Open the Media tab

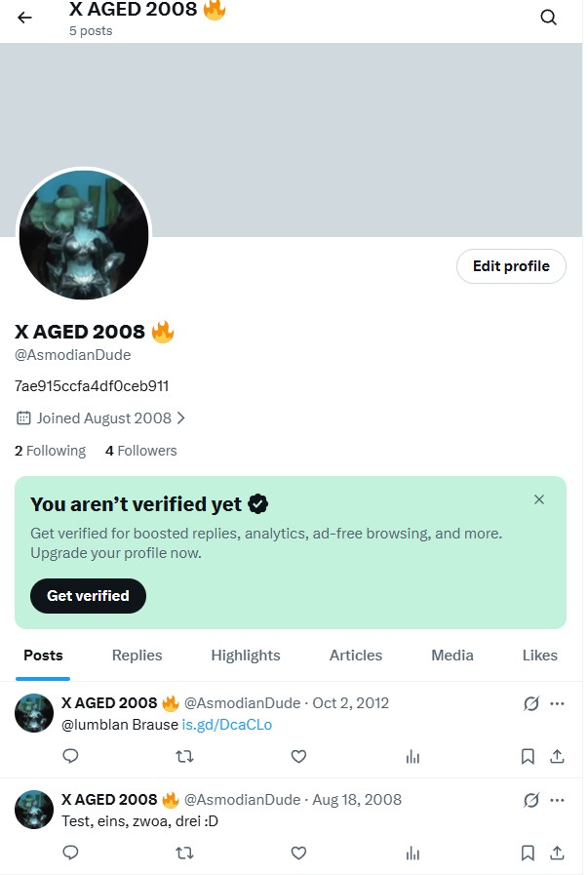pos(452,656)
